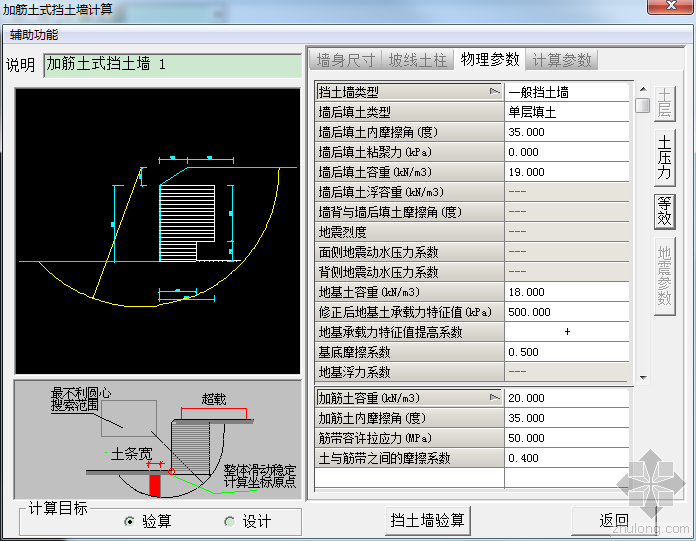Open the 地震参数 side button
The width and height of the screenshot is (696, 541).
664,276
